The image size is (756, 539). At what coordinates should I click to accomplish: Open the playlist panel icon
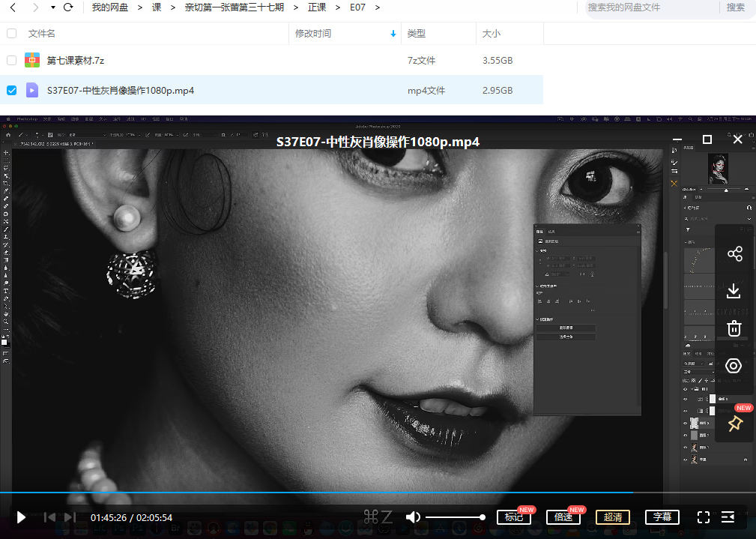(728, 517)
